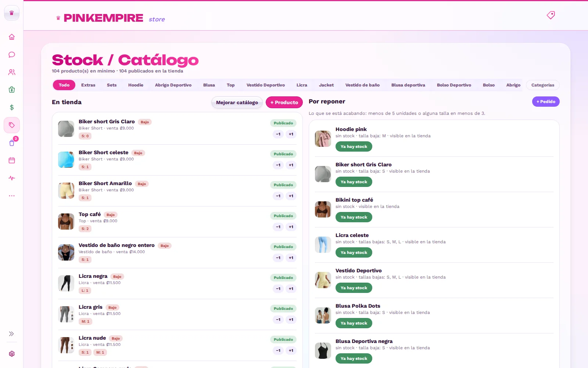Expand the sidebar with double chevron
588x368 pixels.
[x=12, y=334]
